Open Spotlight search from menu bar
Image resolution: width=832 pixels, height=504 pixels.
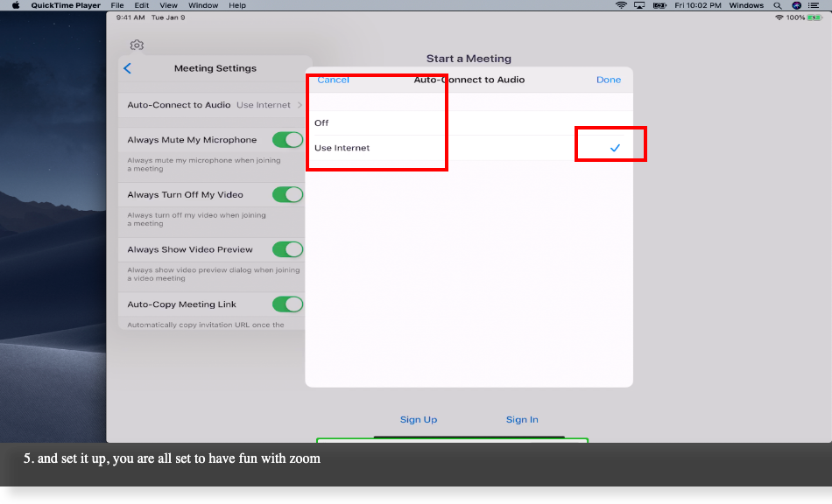[x=776, y=5]
